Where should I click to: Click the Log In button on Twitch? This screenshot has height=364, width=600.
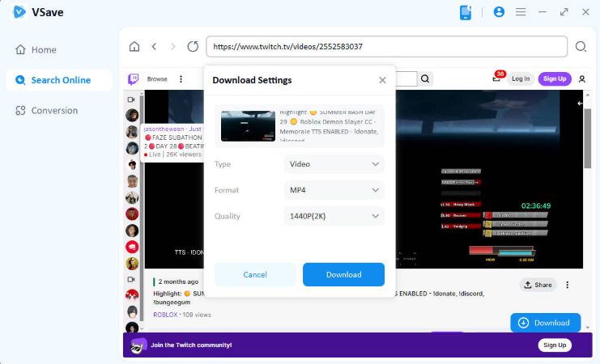click(521, 78)
